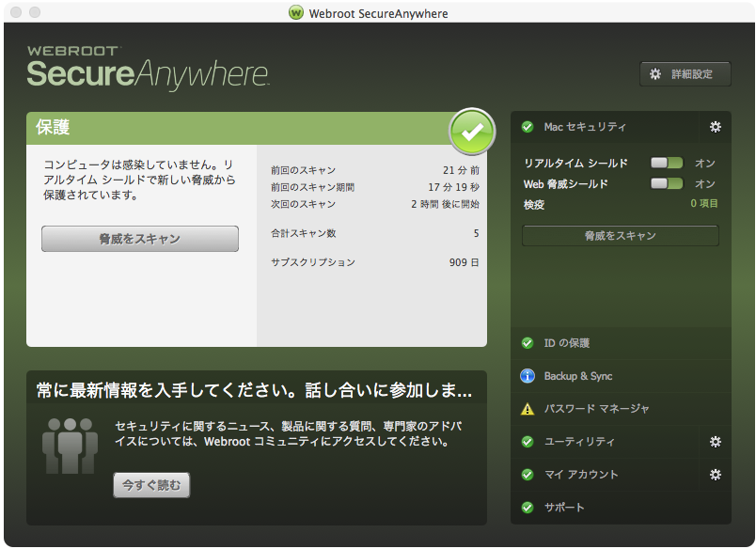Viewport: 756px width, 549px height.
Task: Toggle the Web 脅威シールド switch
Action: [x=667, y=183]
